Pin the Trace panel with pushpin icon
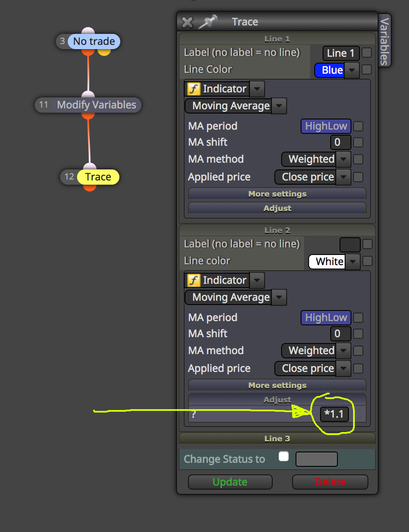The image size is (409, 532). point(207,22)
